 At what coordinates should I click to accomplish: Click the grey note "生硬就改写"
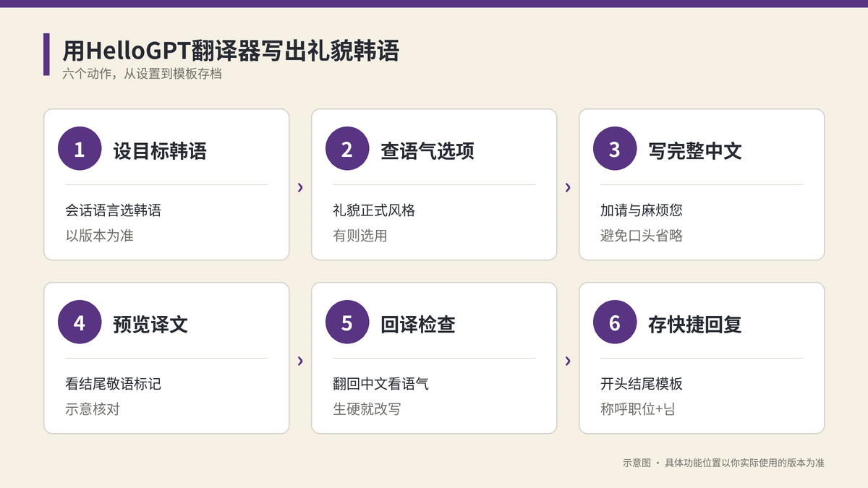(x=367, y=408)
